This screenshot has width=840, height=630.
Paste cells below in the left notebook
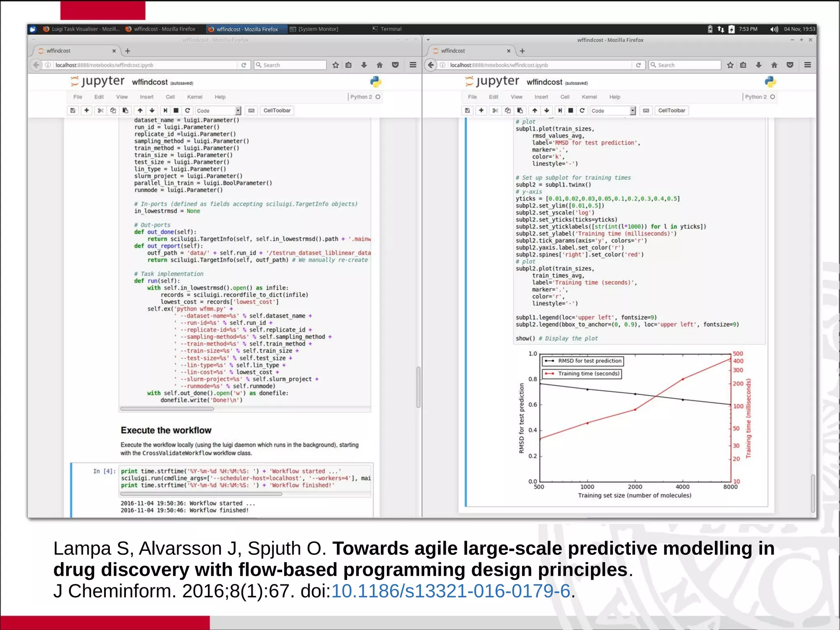(x=126, y=110)
